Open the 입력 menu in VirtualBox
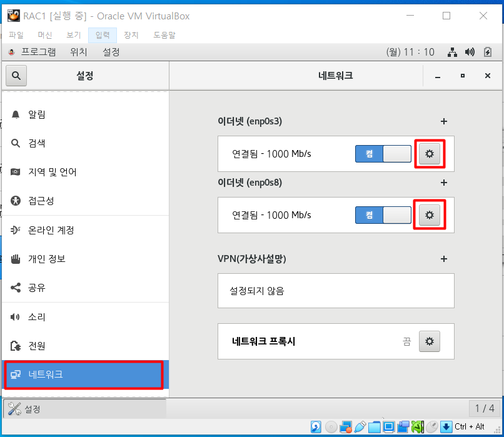The height and width of the screenshot is (437, 504). pyautogui.click(x=103, y=35)
